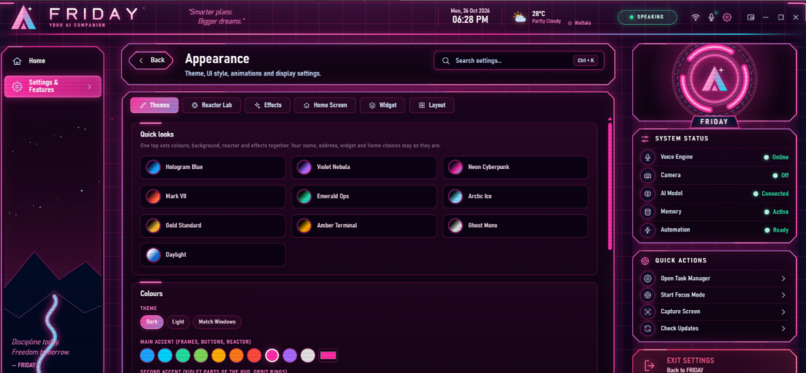Go to the Home Screen tab

[x=325, y=105]
